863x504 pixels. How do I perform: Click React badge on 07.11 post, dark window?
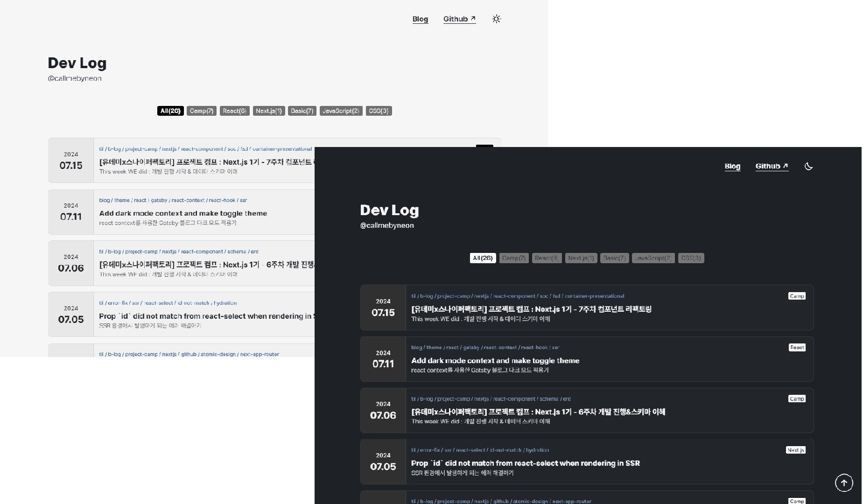tap(797, 347)
